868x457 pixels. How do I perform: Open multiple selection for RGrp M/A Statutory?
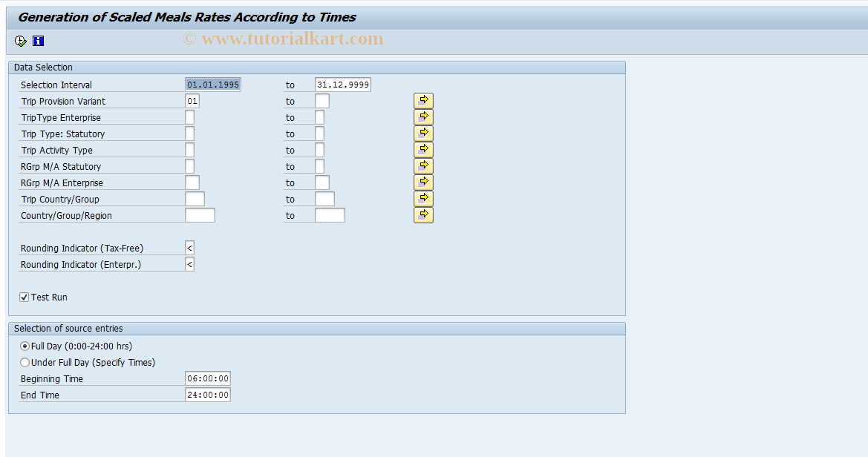pyautogui.click(x=423, y=166)
